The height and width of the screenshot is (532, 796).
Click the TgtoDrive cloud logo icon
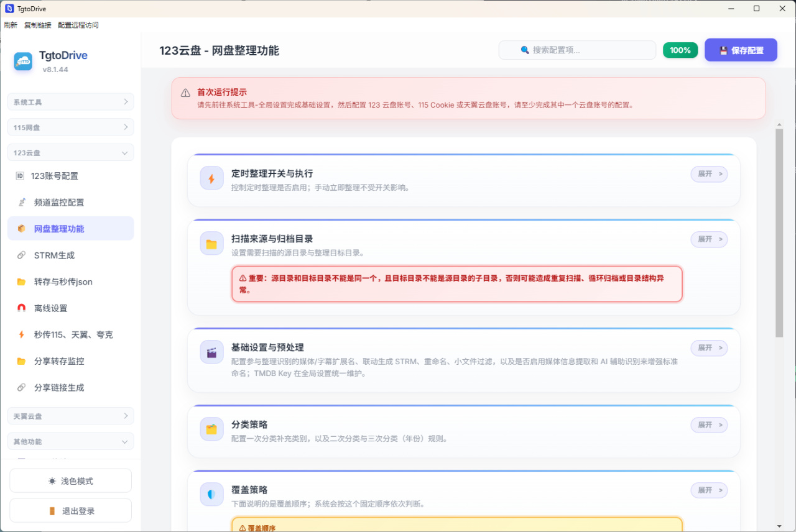coord(23,61)
